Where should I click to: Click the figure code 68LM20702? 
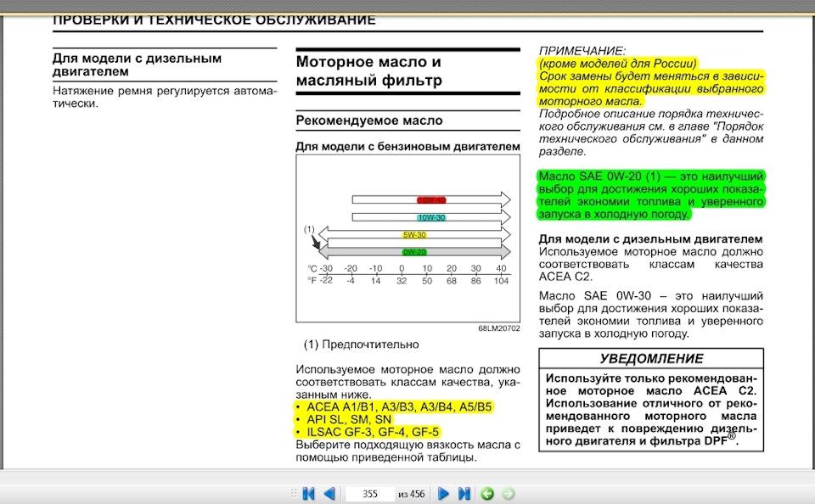tap(499, 328)
